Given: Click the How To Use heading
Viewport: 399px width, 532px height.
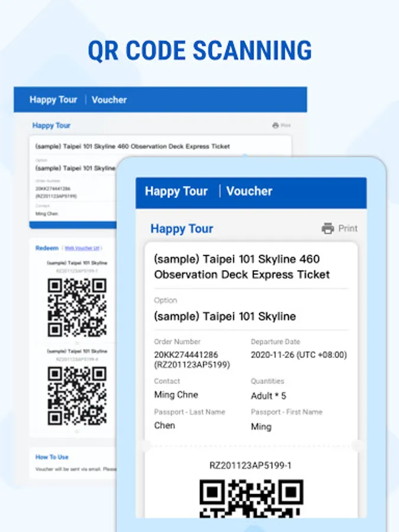Looking at the screenshot, I should 52,457.
